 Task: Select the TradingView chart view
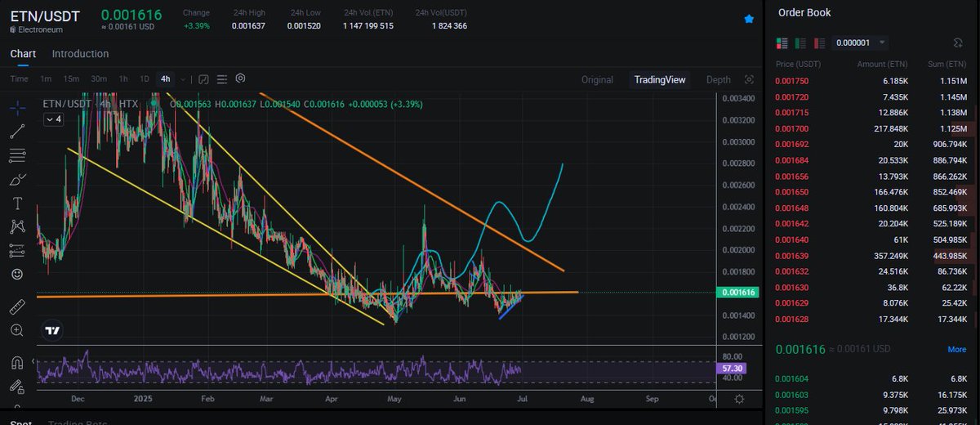click(660, 79)
